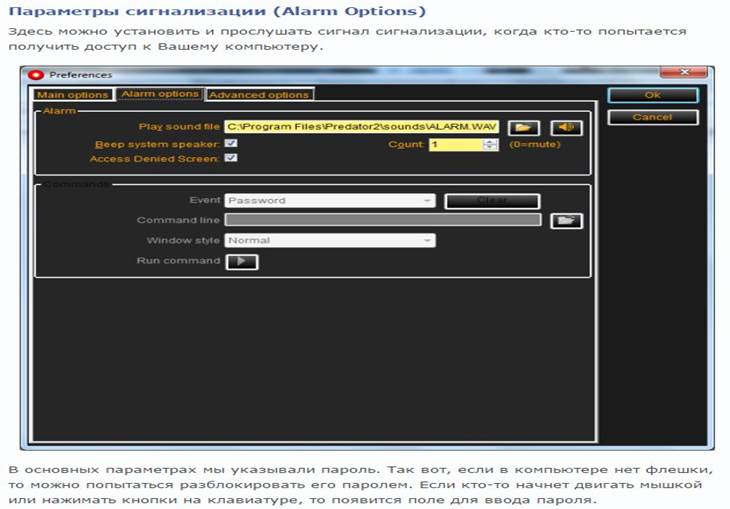Click the Predator icon in the title bar
Screen dimensions: 730x509
36,75
